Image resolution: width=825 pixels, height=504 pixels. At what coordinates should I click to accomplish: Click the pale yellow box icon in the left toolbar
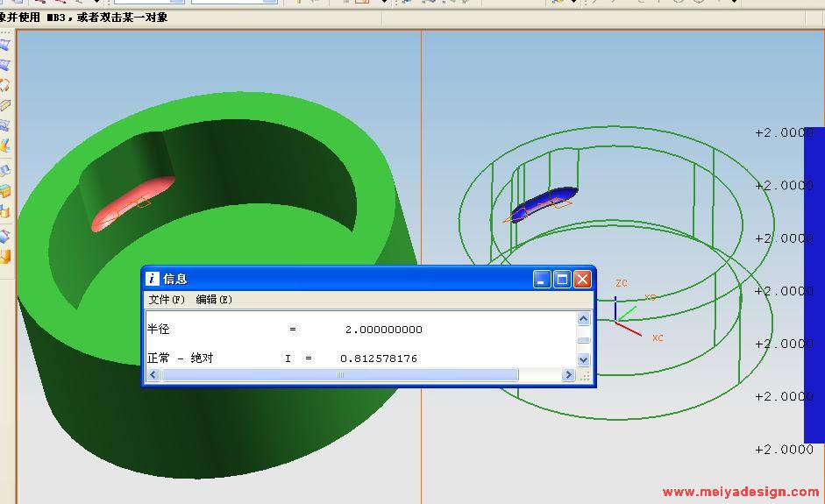click(4, 105)
